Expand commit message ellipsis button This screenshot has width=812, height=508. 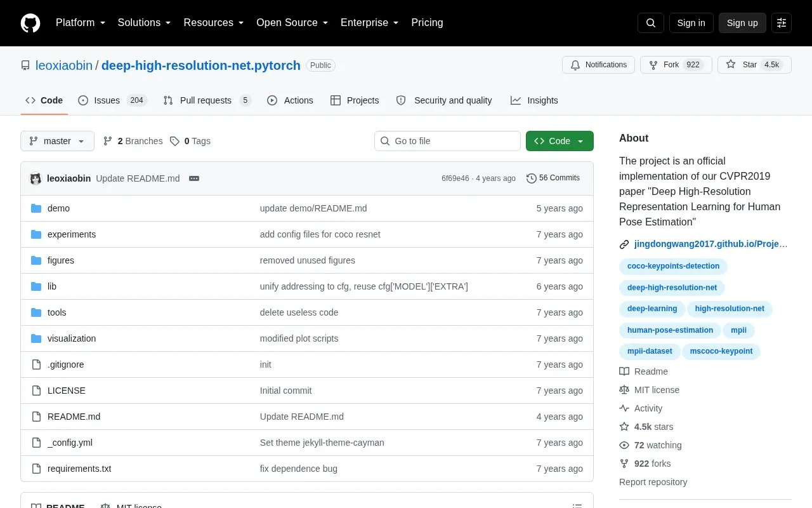pyautogui.click(x=194, y=178)
